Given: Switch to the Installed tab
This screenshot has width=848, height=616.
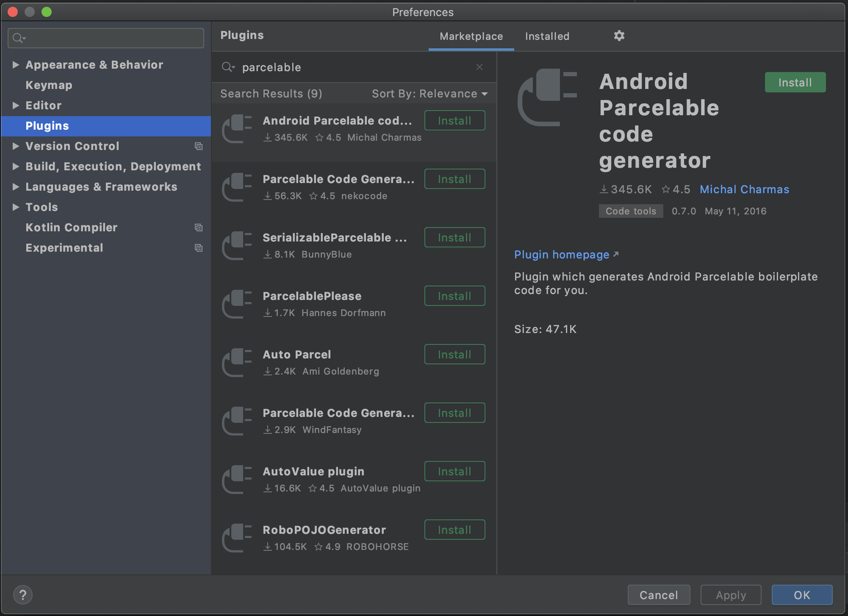Looking at the screenshot, I should [x=547, y=36].
